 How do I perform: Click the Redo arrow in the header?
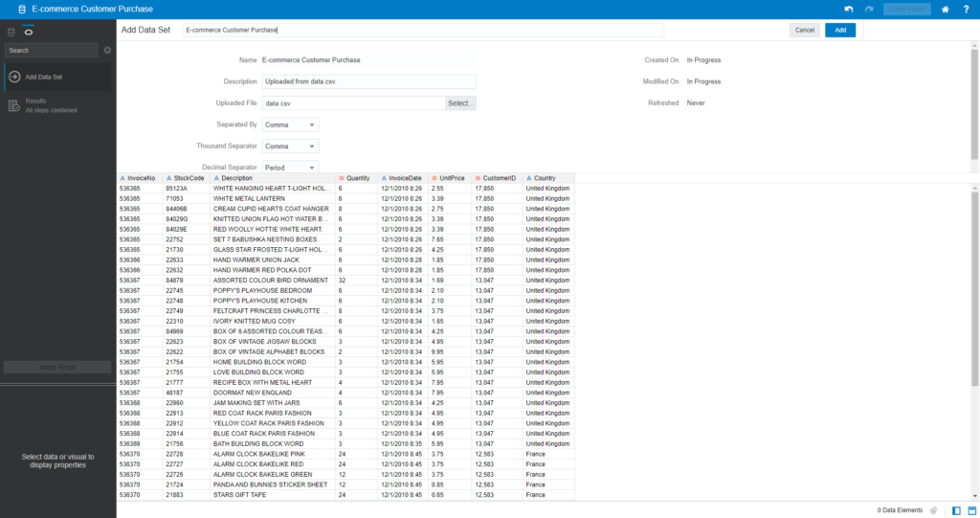click(869, 10)
